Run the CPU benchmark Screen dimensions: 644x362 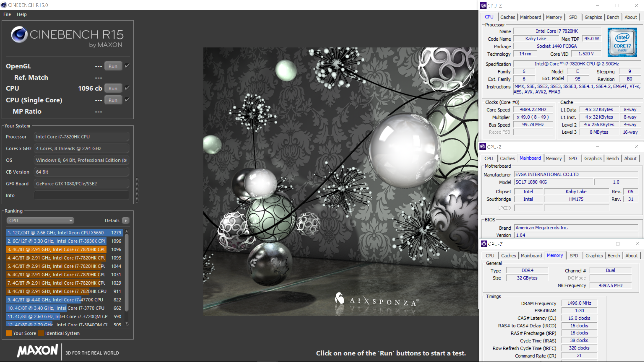[x=113, y=88]
